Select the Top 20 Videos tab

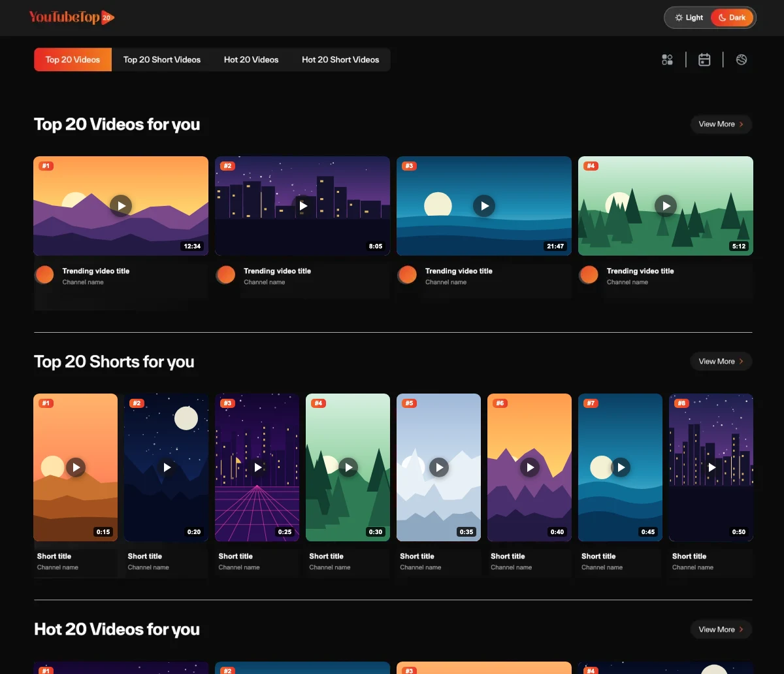pyautogui.click(x=73, y=59)
